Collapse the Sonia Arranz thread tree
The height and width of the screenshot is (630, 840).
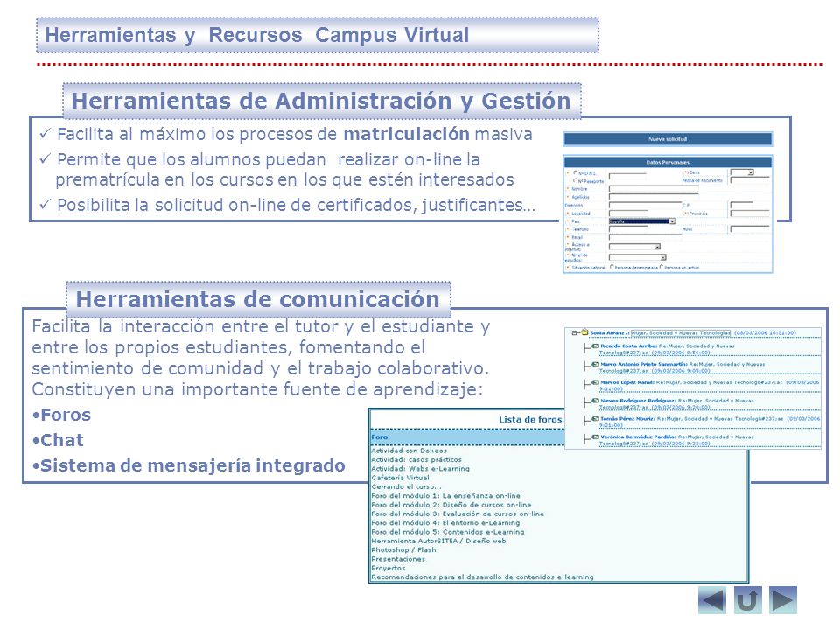click(x=575, y=333)
